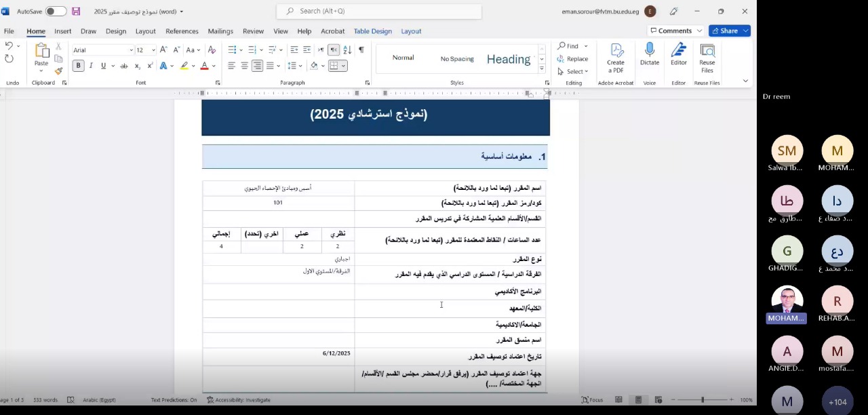The width and height of the screenshot is (868, 415).
Task: Click the Share button
Action: point(729,31)
